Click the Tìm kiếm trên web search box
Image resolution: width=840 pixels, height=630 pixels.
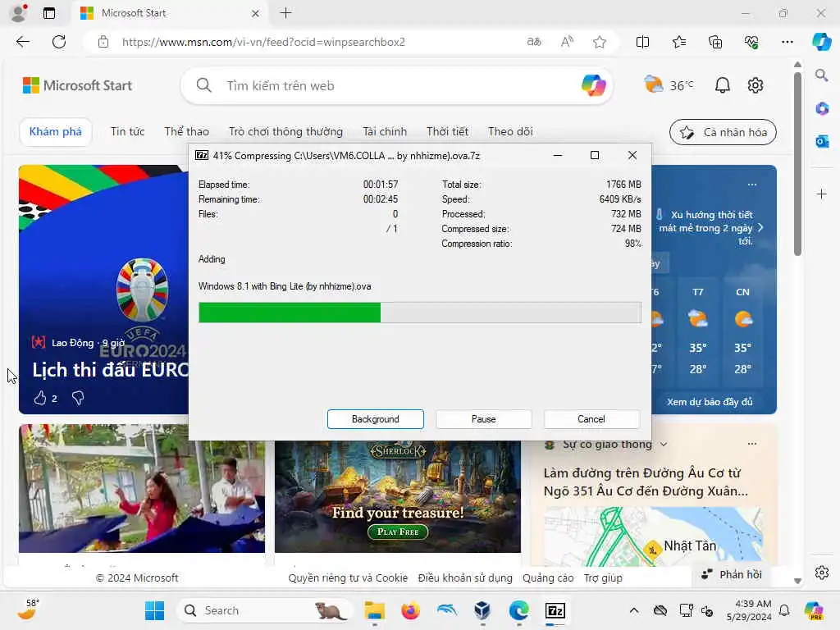click(397, 85)
